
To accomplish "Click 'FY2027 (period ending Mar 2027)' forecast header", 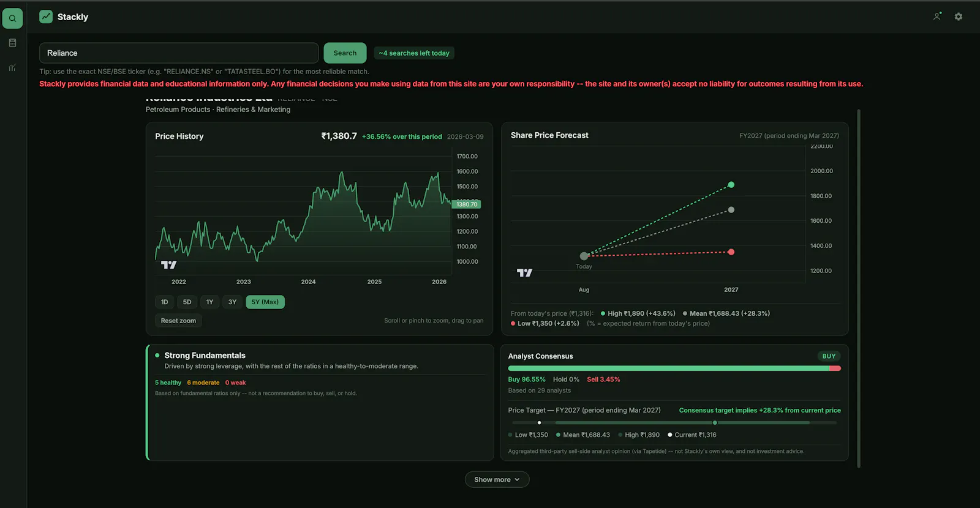I will [x=789, y=136].
